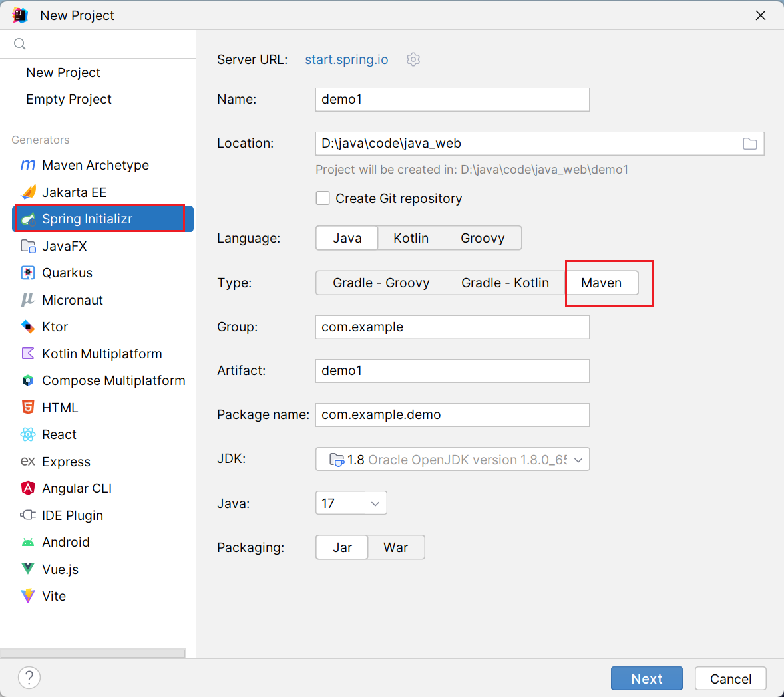784x697 pixels.
Task: Click the JavaFX folder icon
Action: [x=28, y=246]
